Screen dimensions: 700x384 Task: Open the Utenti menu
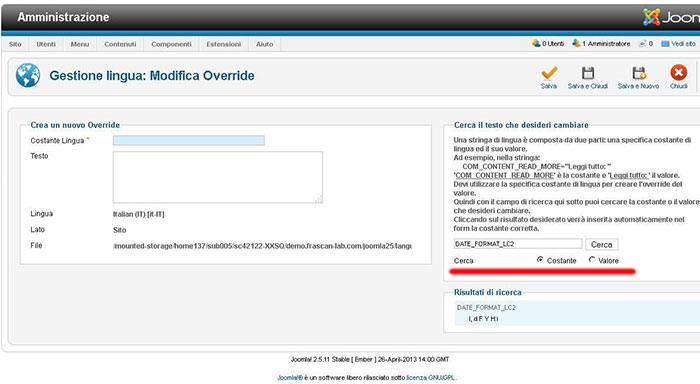coord(46,44)
